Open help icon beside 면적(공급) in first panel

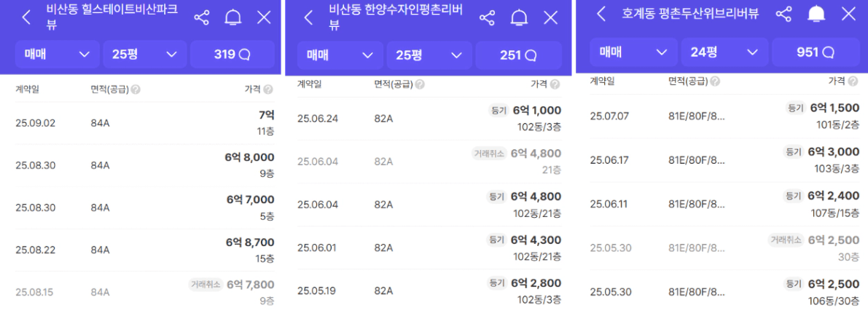click(x=136, y=90)
